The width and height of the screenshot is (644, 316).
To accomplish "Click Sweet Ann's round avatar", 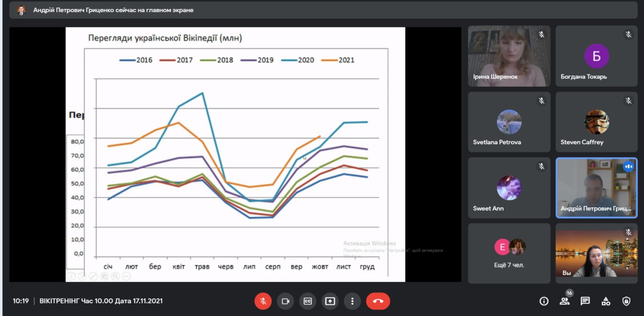I will 509,188.
